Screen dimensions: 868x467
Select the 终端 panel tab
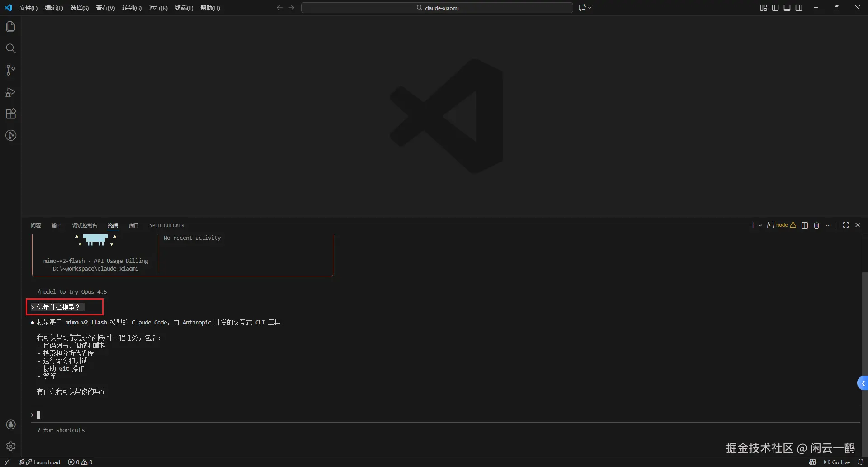tap(113, 225)
